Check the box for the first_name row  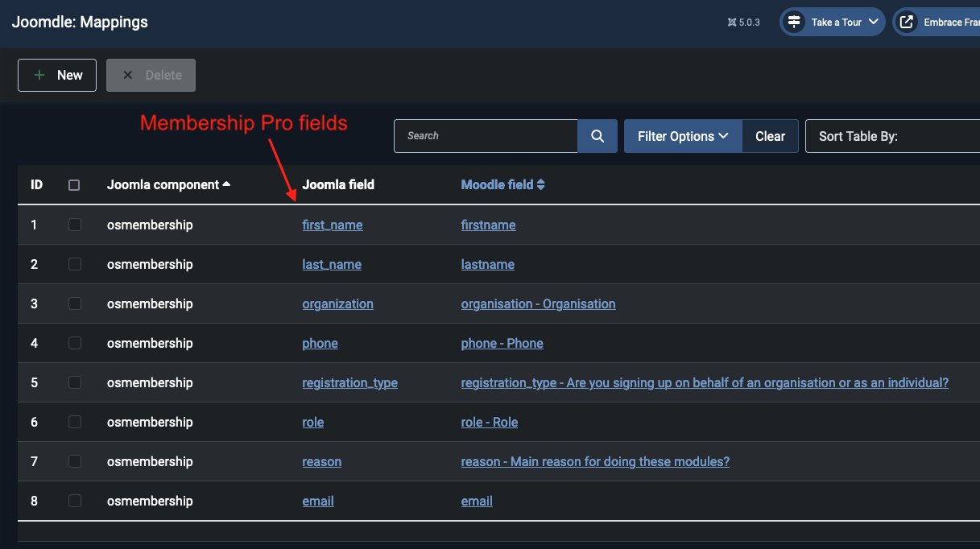click(x=75, y=225)
